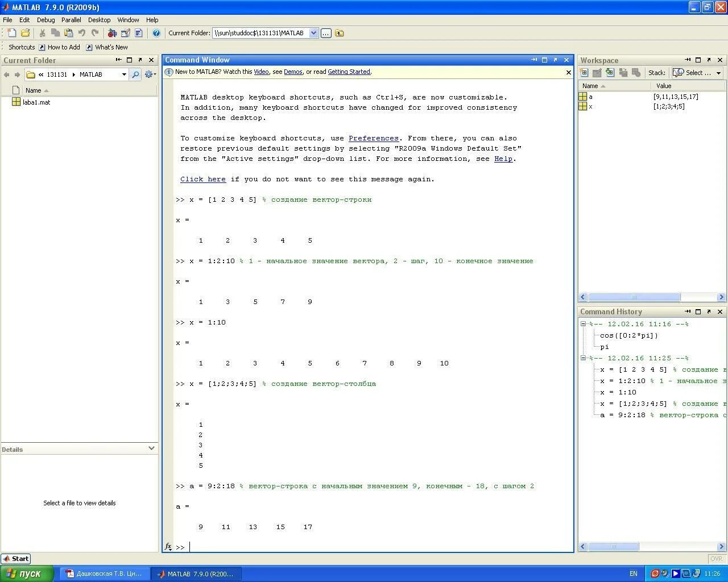Open the Current Folder path dropdown
Screen dimensions: 728x582
(313, 33)
